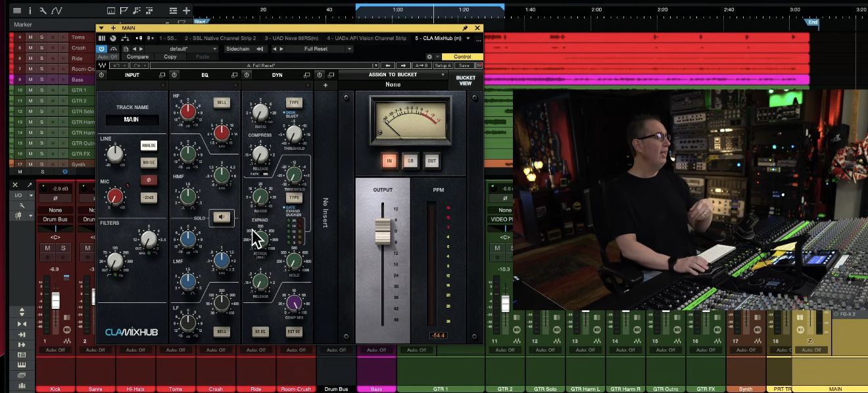Click the LF BELL button

[x=222, y=331]
